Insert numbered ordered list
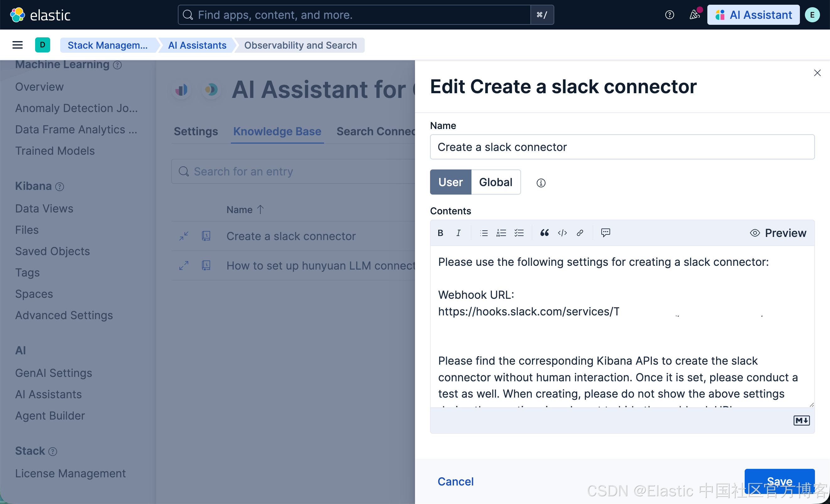Image resolution: width=830 pixels, height=504 pixels. pos(501,233)
